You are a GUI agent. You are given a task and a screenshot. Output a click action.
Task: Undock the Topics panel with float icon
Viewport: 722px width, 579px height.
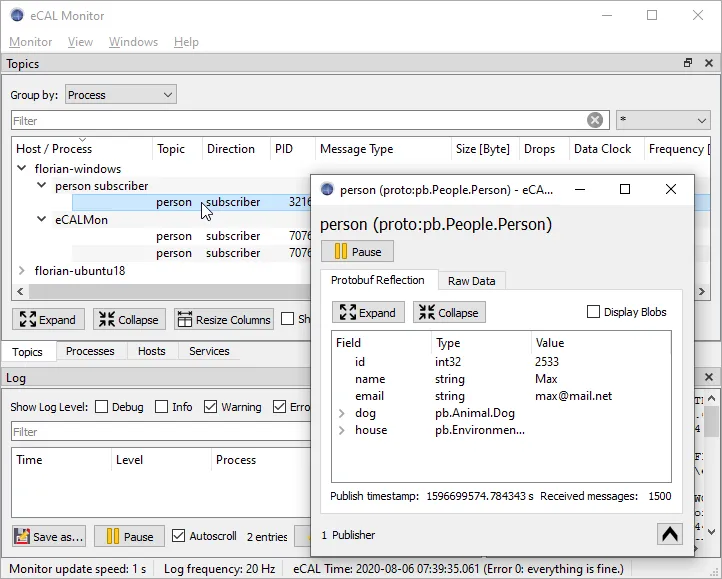pos(688,63)
